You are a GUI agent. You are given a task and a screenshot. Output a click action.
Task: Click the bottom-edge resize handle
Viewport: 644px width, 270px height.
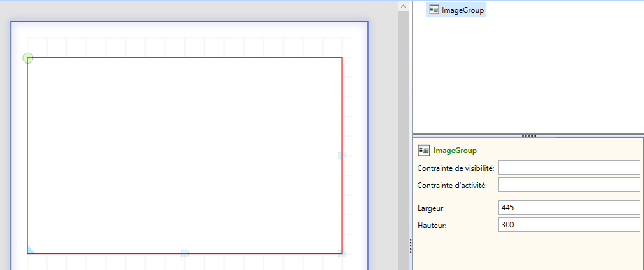[x=185, y=253]
